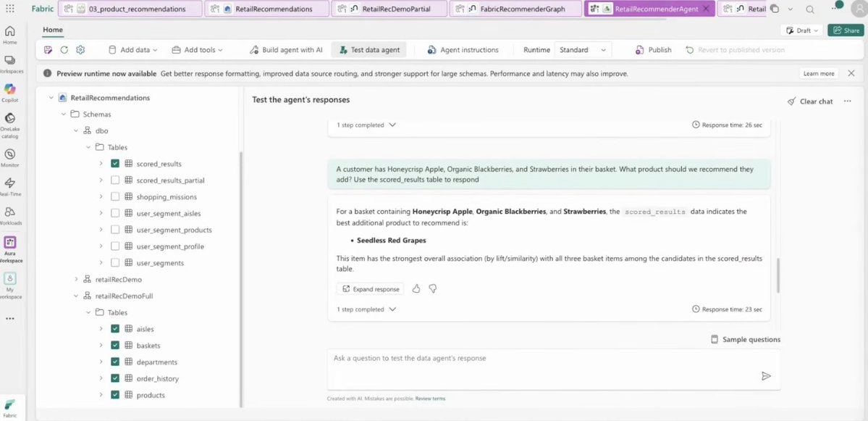Check the shopping_missions table
868x421 pixels.
[x=115, y=196]
